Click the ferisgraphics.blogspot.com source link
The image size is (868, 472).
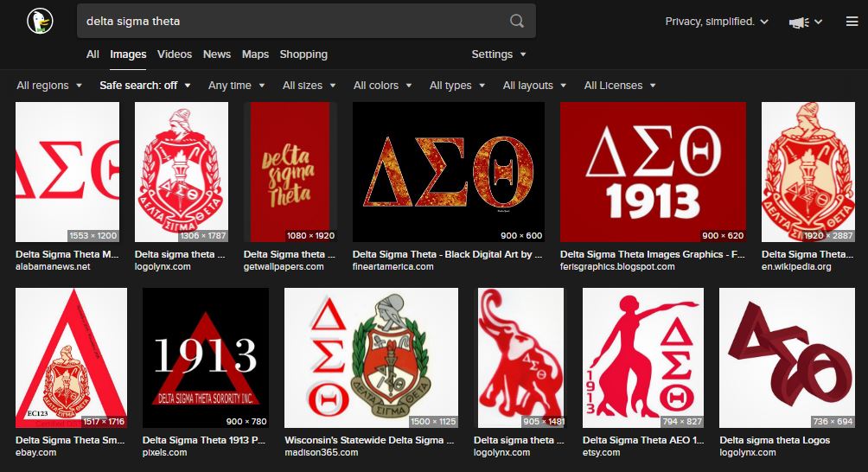617,267
